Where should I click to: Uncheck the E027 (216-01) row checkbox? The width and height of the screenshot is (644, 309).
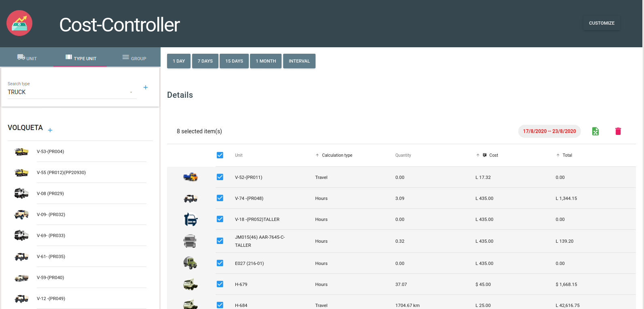(x=220, y=263)
